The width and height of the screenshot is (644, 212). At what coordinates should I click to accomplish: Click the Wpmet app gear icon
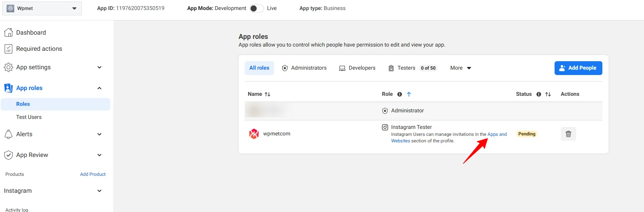(x=10, y=8)
